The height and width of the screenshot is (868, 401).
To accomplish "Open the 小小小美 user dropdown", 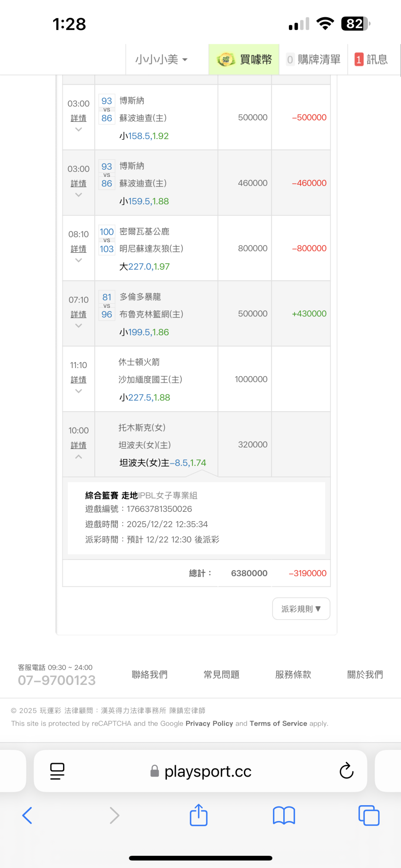I will pos(162,59).
